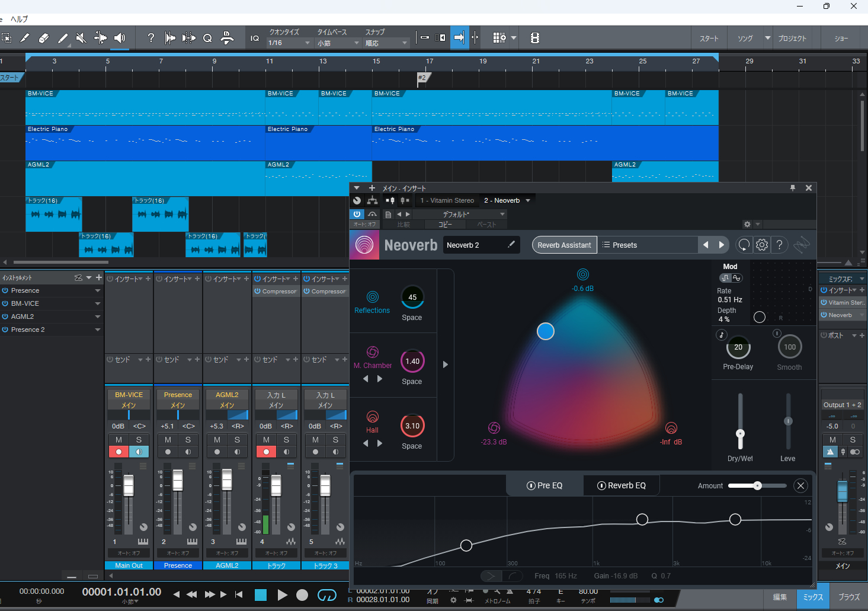Mute the BM-VICE mixer channel
Viewport: 868px width, 611px height.
pos(118,440)
